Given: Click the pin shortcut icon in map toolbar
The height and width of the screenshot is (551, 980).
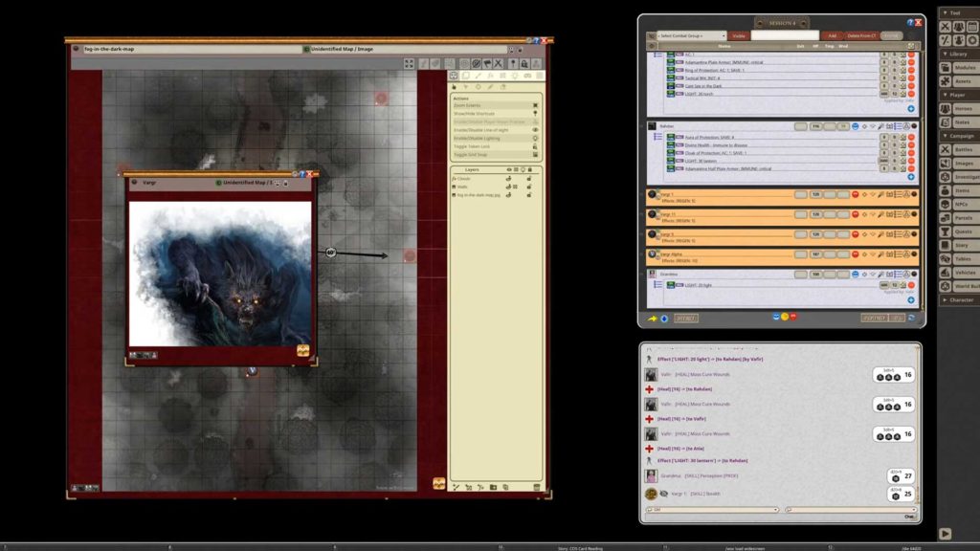Looking at the screenshot, I should coord(513,64).
